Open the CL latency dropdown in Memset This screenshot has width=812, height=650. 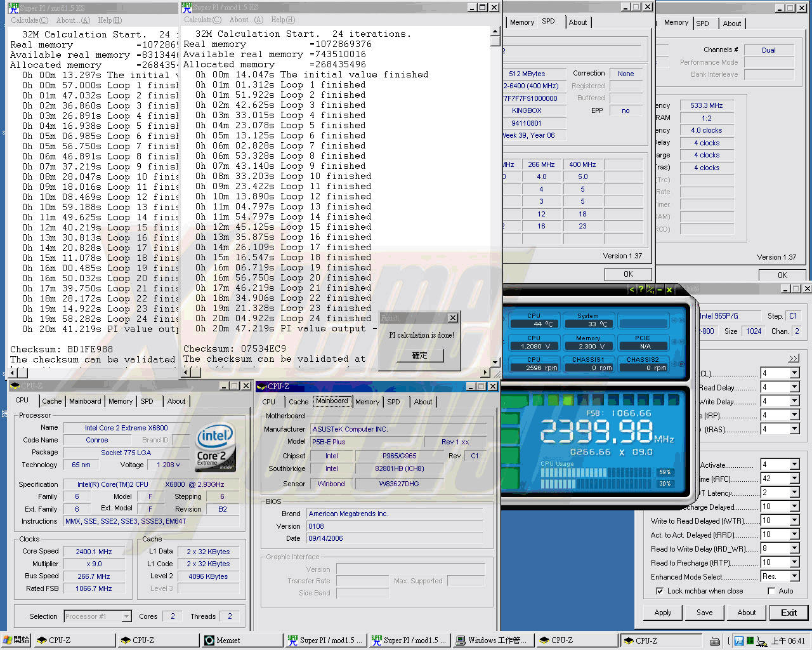click(794, 373)
